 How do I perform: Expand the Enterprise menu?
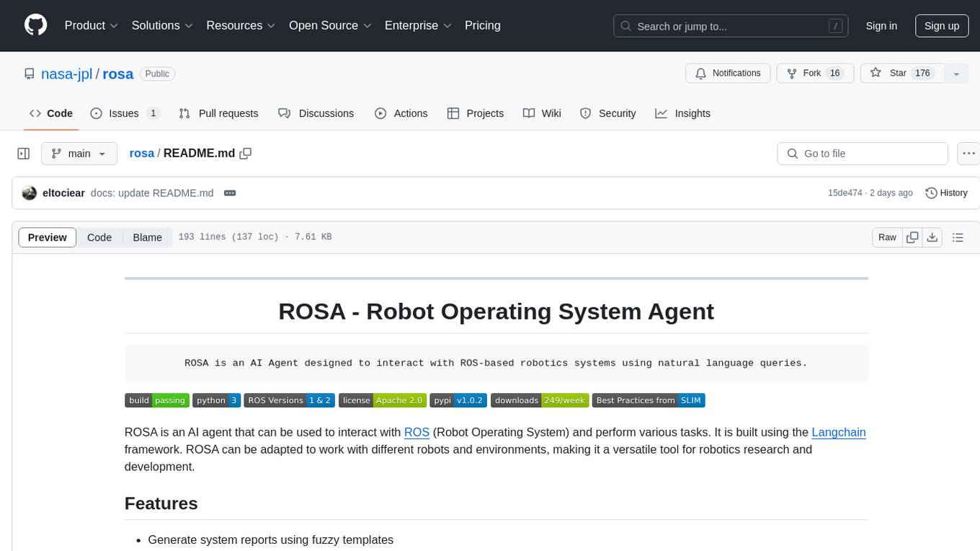[x=418, y=25]
